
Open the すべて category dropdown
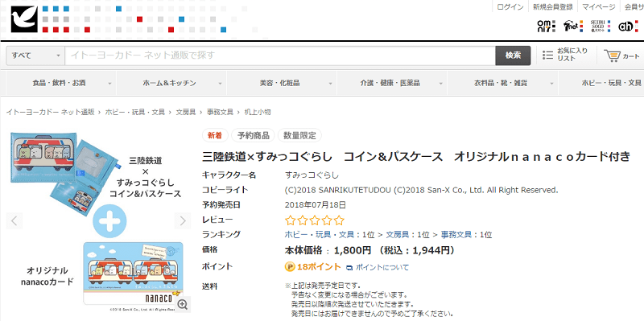pyautogui.click(x=35, y=56)
